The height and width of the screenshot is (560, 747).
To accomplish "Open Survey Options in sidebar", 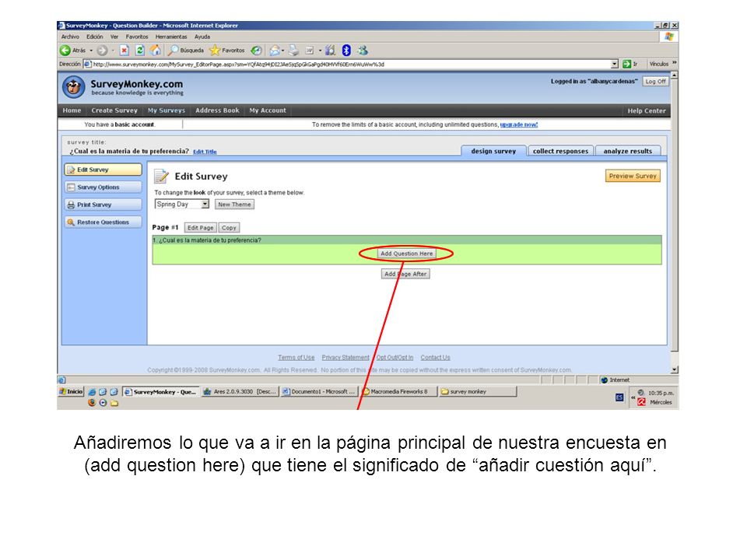I will click(x=103, y=187).
